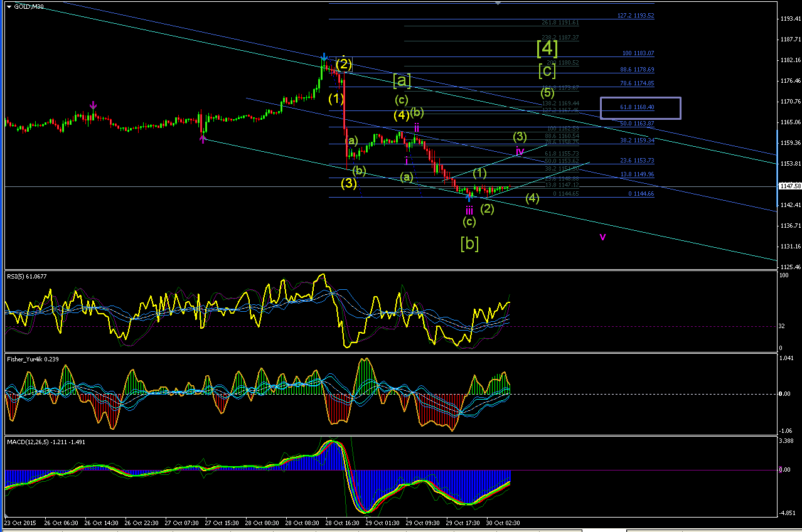
Task: Click time axis label 29 Oct 09:30
Action: pos(423,523)
